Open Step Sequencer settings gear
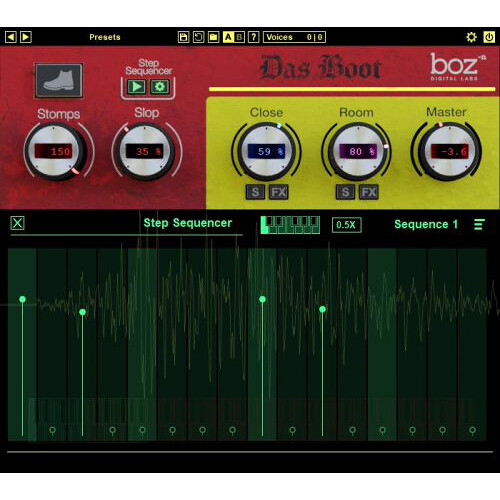The image size is (500, 500). coord(160,87)
